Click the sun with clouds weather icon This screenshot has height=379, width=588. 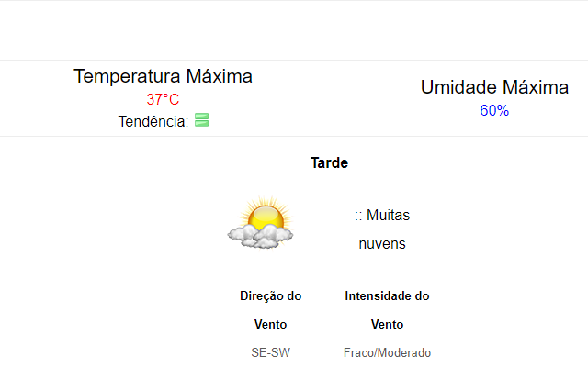tap(261, 222)
